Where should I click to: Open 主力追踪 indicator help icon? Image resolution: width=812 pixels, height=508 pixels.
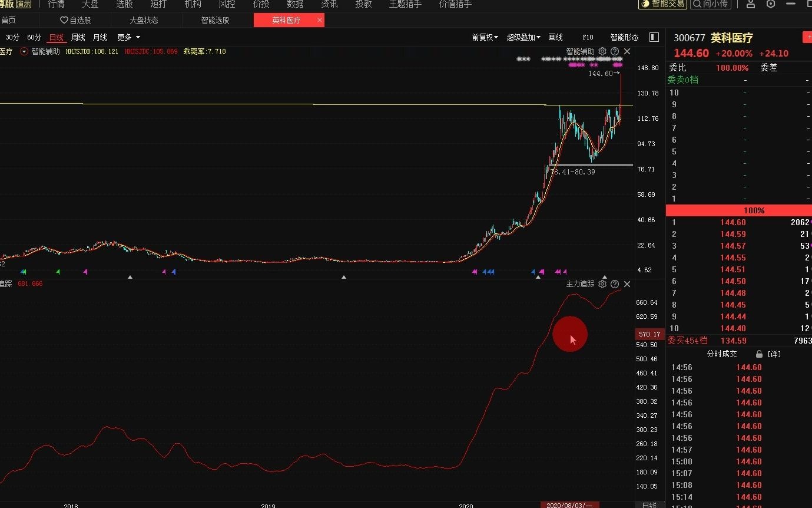click(615, 284)
